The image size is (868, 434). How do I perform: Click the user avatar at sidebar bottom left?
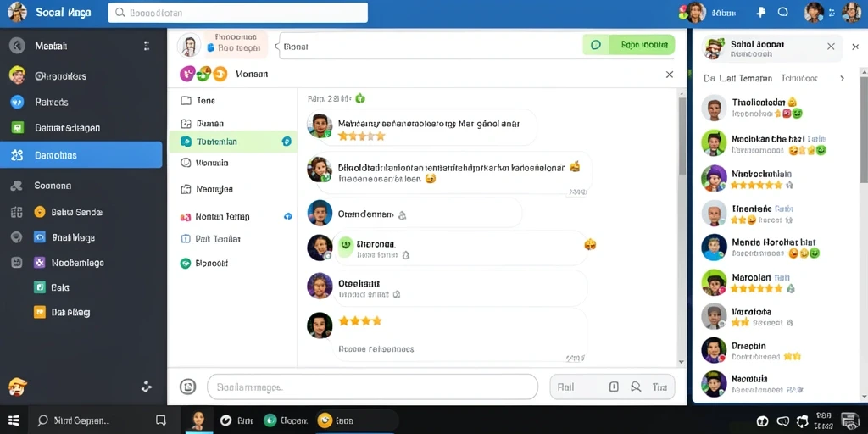point(17,387)
